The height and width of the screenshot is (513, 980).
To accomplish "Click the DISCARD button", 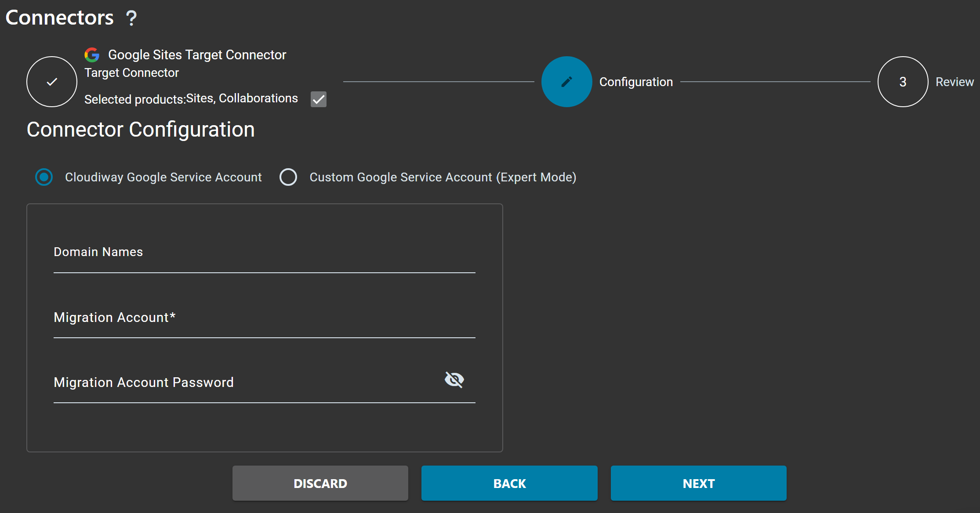I will (x=320, y=483).
